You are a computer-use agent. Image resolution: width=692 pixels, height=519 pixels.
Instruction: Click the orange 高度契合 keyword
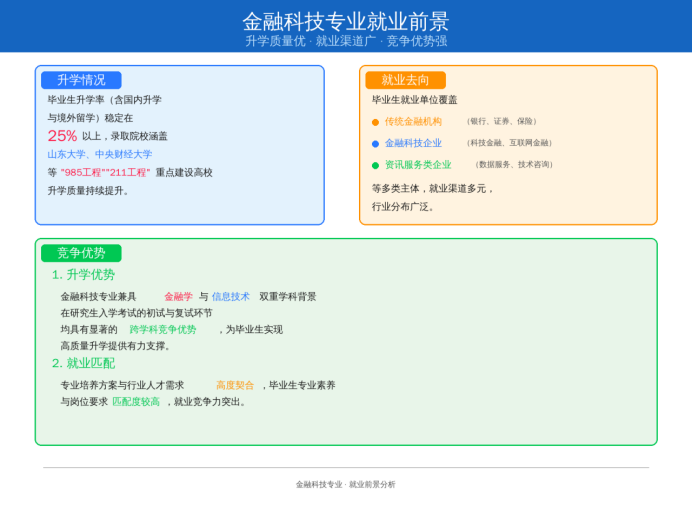point(235,385)
